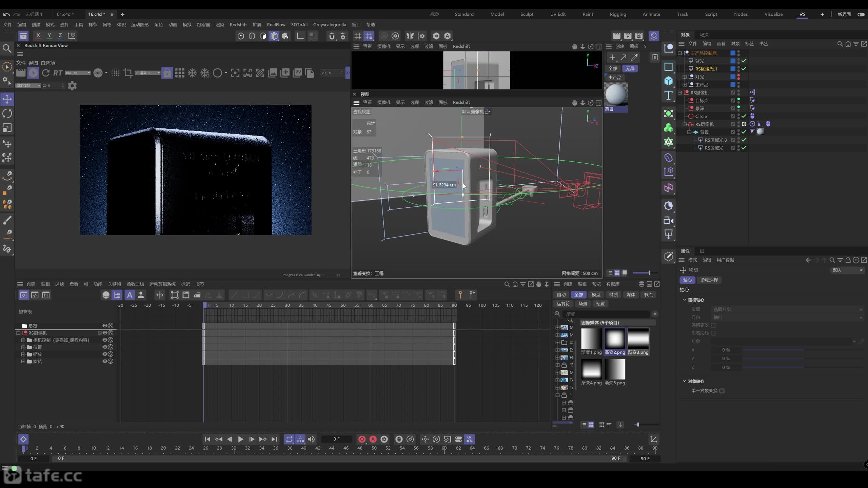Add a Cube primitive from the object palette
The width and height of the screenshot is (868, 488).
click(x=668, y=81)
